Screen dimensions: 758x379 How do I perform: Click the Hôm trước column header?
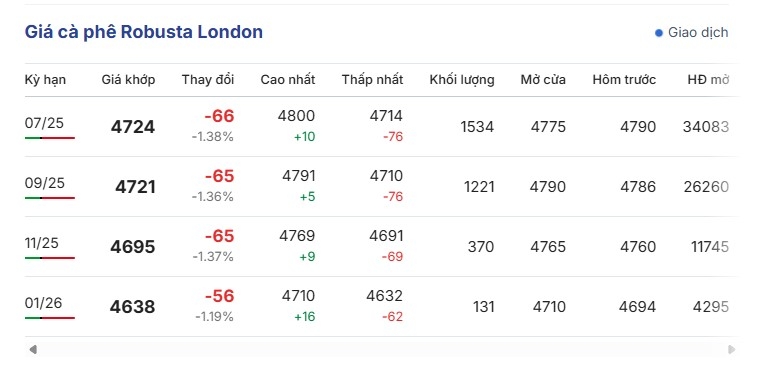click(624, 80)
